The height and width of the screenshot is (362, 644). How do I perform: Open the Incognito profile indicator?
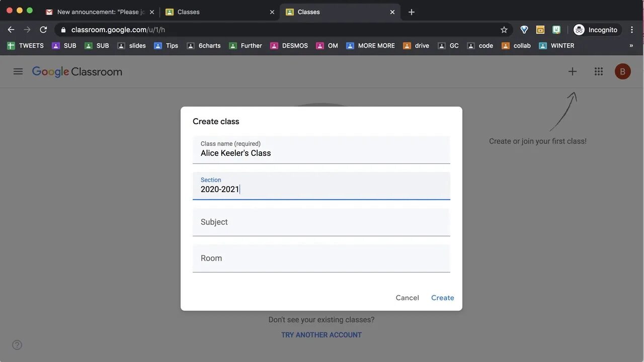click(x=596, y=30)
